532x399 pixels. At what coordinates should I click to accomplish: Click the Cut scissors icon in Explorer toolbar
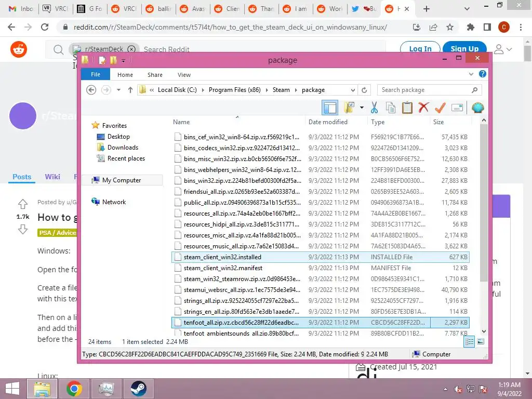(x=374, y=108)
